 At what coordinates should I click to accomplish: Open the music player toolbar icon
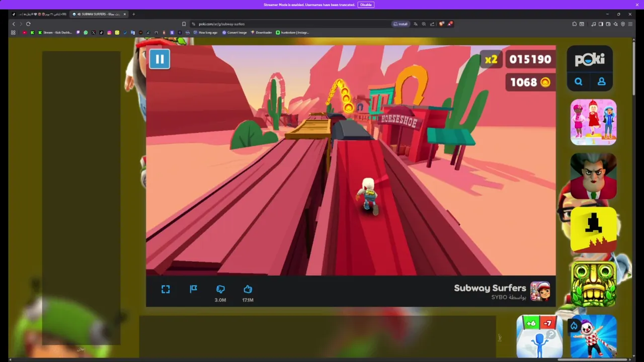[593, 24]
